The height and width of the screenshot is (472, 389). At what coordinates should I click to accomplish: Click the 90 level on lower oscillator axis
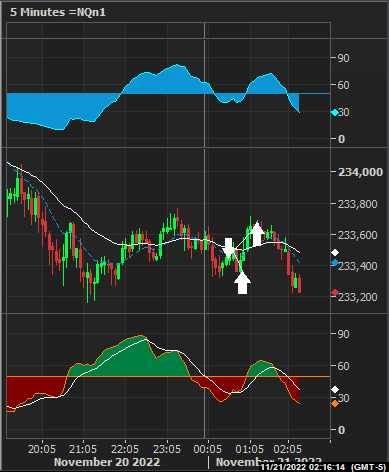tap(344, 334)
